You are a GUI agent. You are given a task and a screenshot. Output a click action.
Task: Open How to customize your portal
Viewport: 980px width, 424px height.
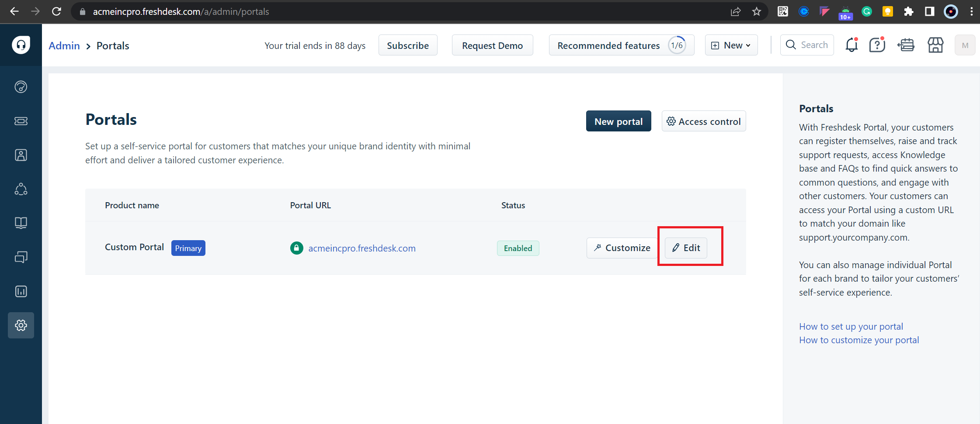(x=859, y=340)
